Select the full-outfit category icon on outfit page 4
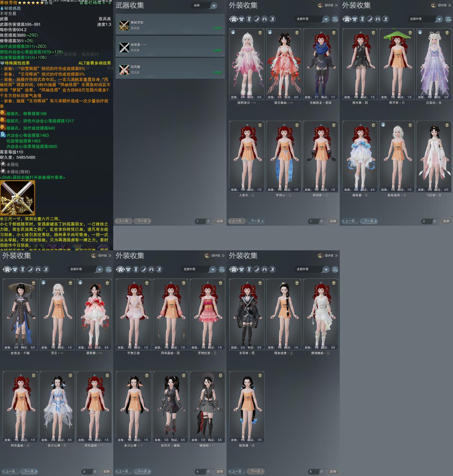The width and height of the screenshot is (453, 476). click(x=120, y=269)
